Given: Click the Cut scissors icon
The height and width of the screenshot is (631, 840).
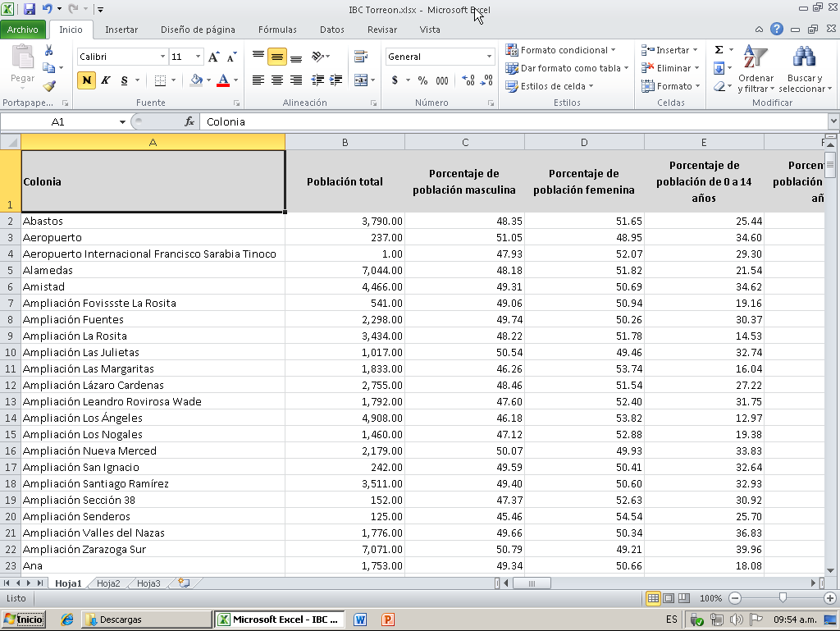Looking at the screenshot, I should click(48, 50).
